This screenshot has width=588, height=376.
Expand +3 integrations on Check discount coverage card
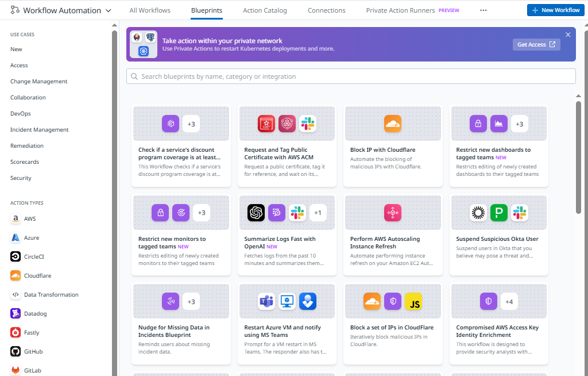coord(191,124)
